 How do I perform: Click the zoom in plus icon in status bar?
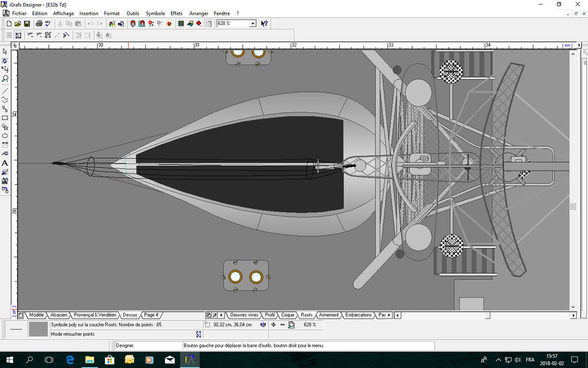pos(273,325)
